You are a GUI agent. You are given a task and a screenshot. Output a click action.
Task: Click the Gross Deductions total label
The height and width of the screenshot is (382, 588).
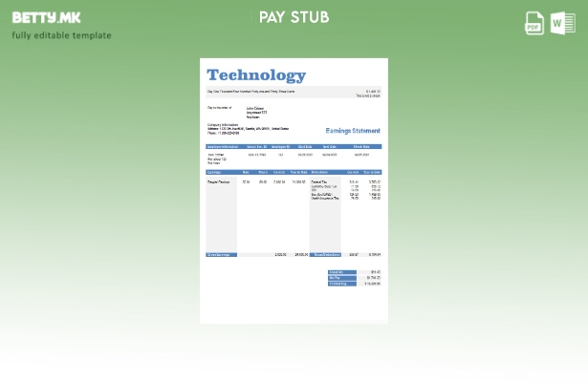(325, 255)
